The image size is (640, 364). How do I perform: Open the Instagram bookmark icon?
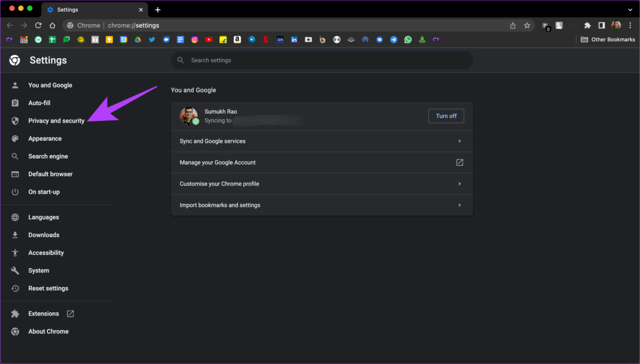[x=195, y=39]
